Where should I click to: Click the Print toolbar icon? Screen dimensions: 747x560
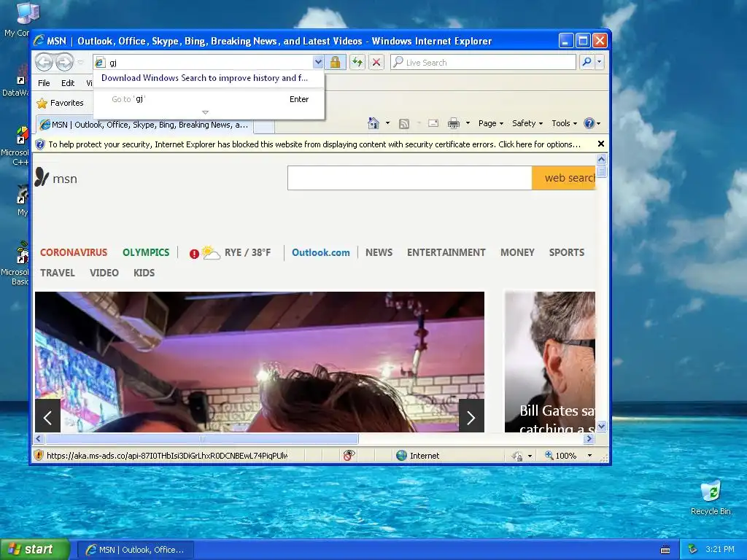coord(454,124)
